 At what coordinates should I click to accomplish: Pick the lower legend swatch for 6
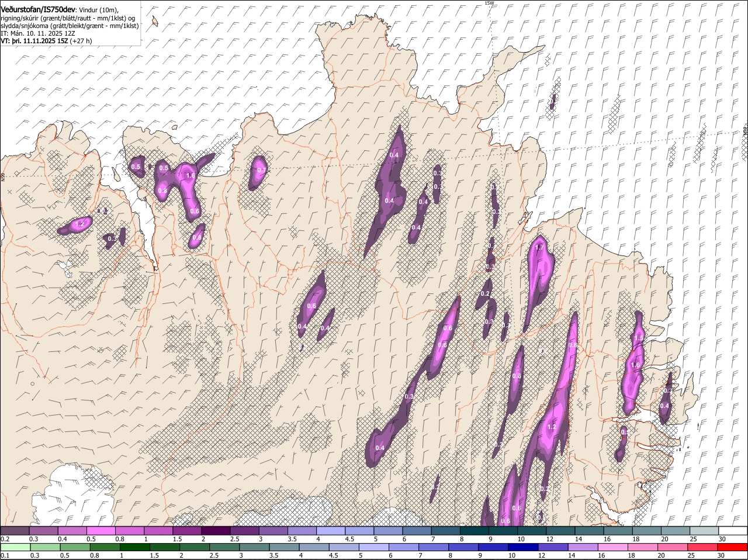[x=404, y=547]
